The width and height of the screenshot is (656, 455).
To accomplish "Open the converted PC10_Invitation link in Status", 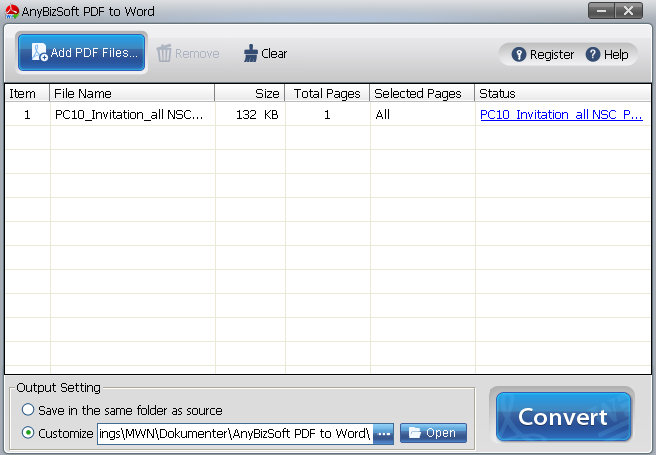I will pyautogui.click(x=561, y=115).
